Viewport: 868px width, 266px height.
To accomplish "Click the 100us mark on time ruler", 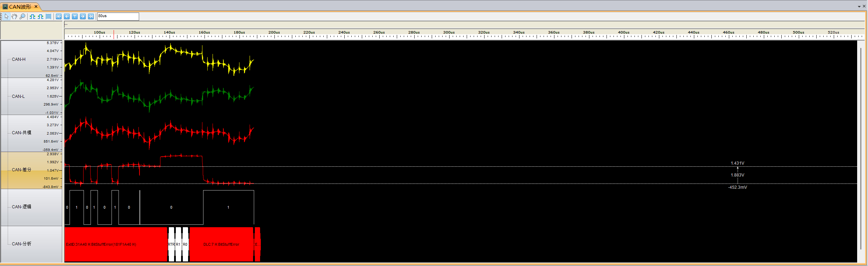I will (x=99, y=33).
